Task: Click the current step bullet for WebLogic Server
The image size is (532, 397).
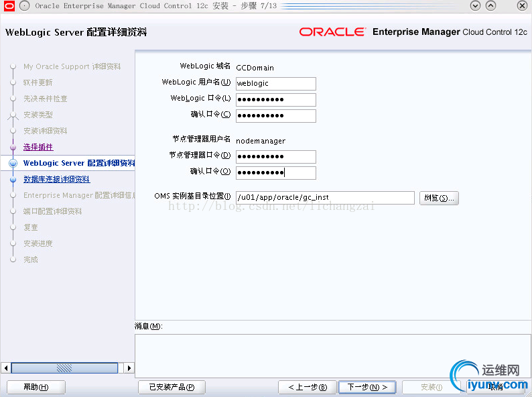Action: click(x=13, y=164)
